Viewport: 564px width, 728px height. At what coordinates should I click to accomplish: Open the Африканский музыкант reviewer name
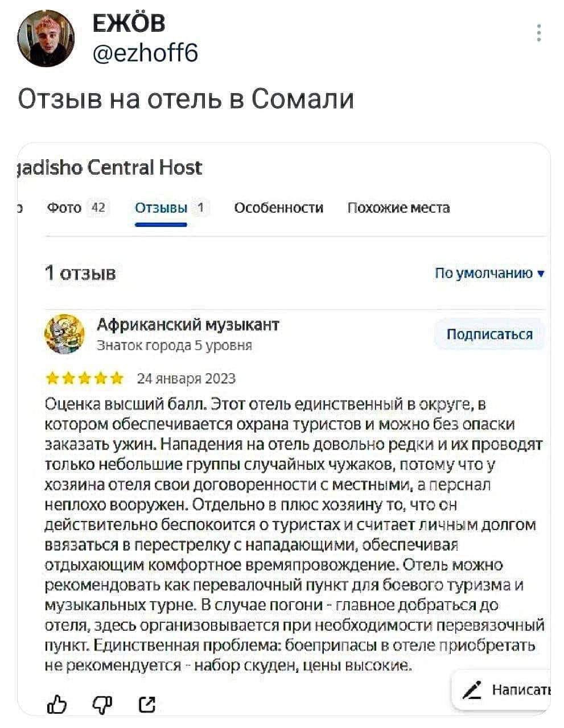click(188, 325)
